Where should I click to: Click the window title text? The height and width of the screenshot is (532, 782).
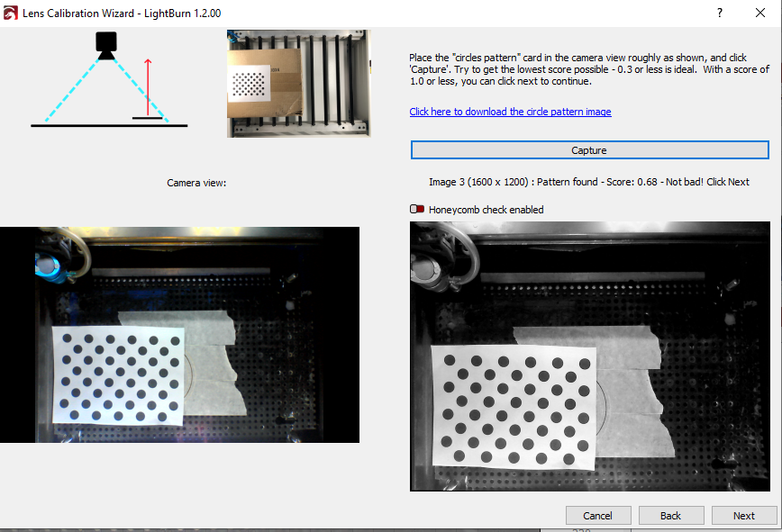point(122,14)
